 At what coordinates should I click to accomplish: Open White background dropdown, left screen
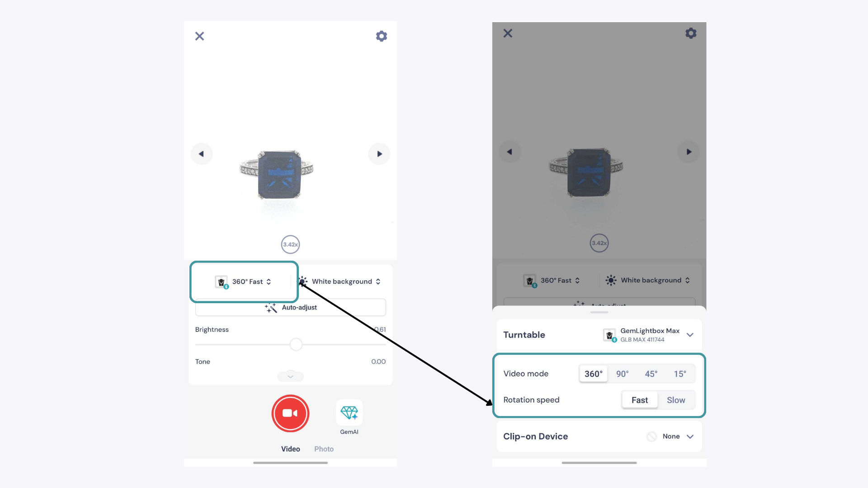coord(340,282)
